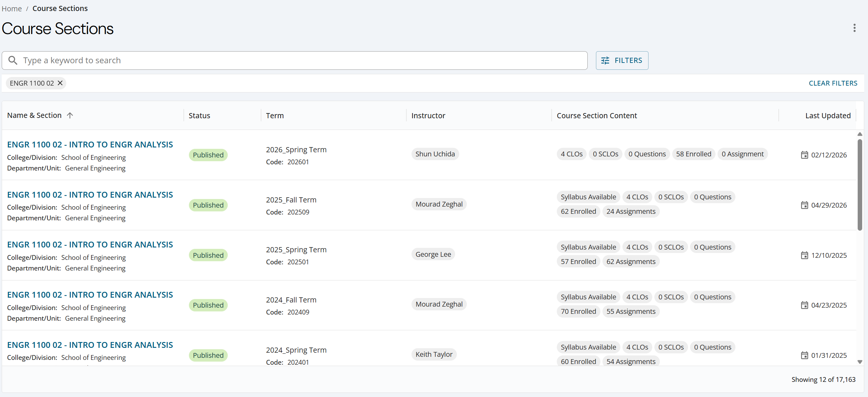Click the 70 Enrolled chip
868x397 pixels.
578,311
